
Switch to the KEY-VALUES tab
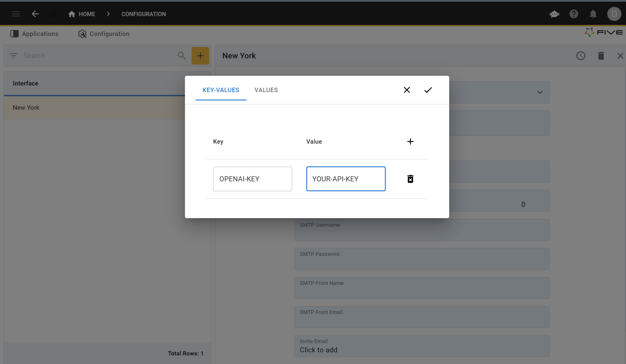pos(221,90)
